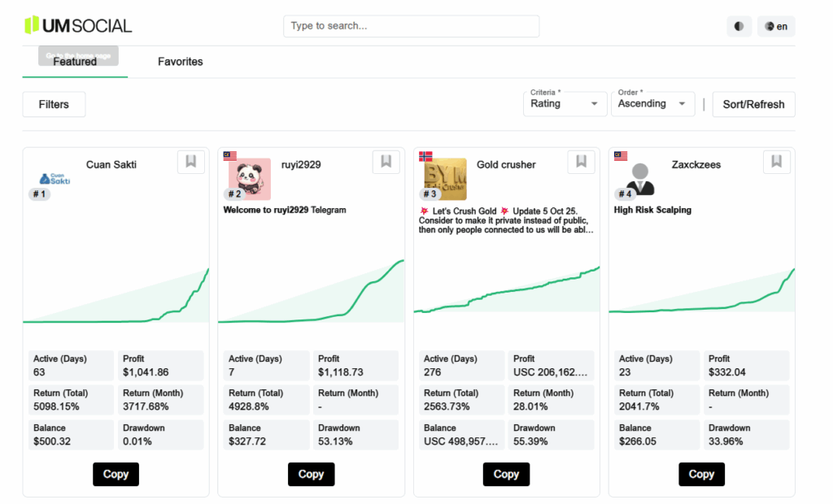Click the ruyi2929 panda avatar
This screenshot has width=833, height=504.
coord(249,178)
